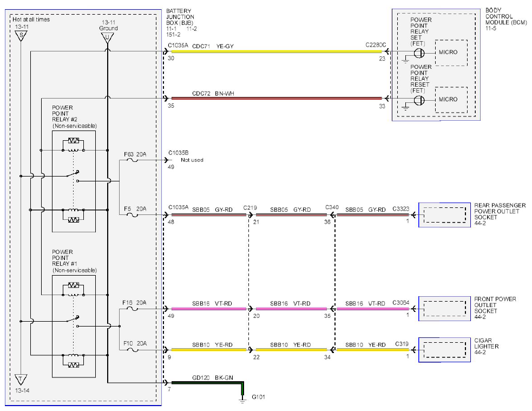Click the 'GD120 BK-GN' circuit label

213,377
